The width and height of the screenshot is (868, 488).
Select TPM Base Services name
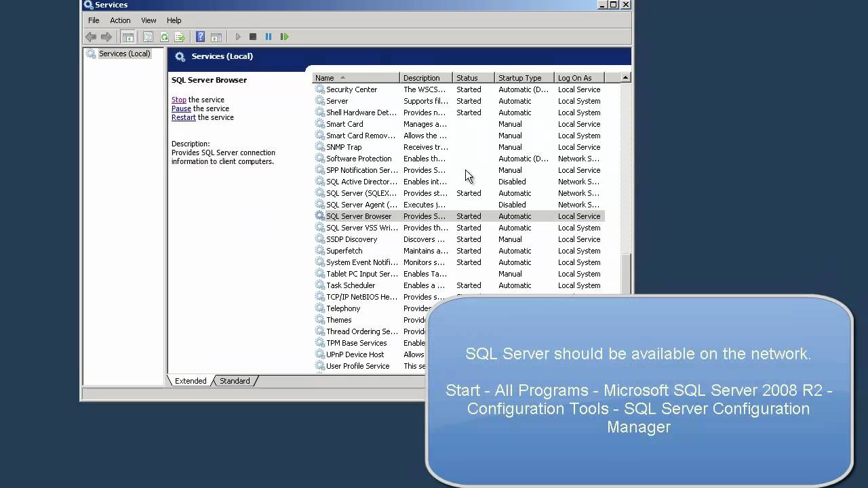356,343
